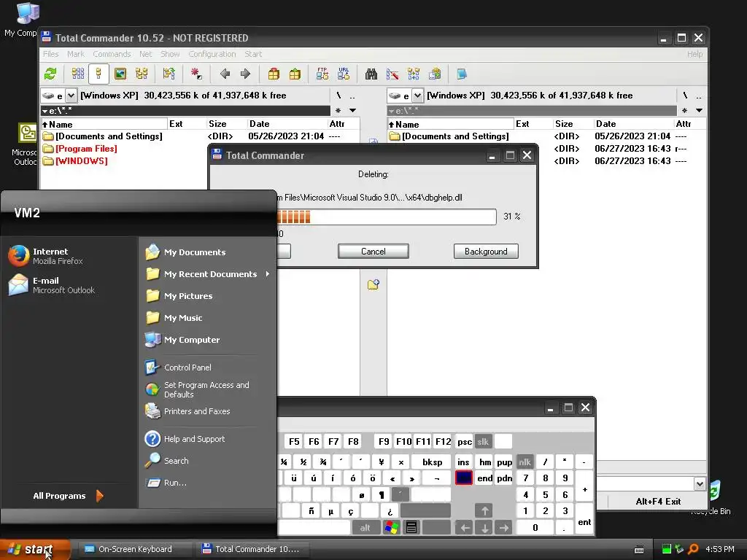Click Alt+F4 Exit button

click(658, 502)
